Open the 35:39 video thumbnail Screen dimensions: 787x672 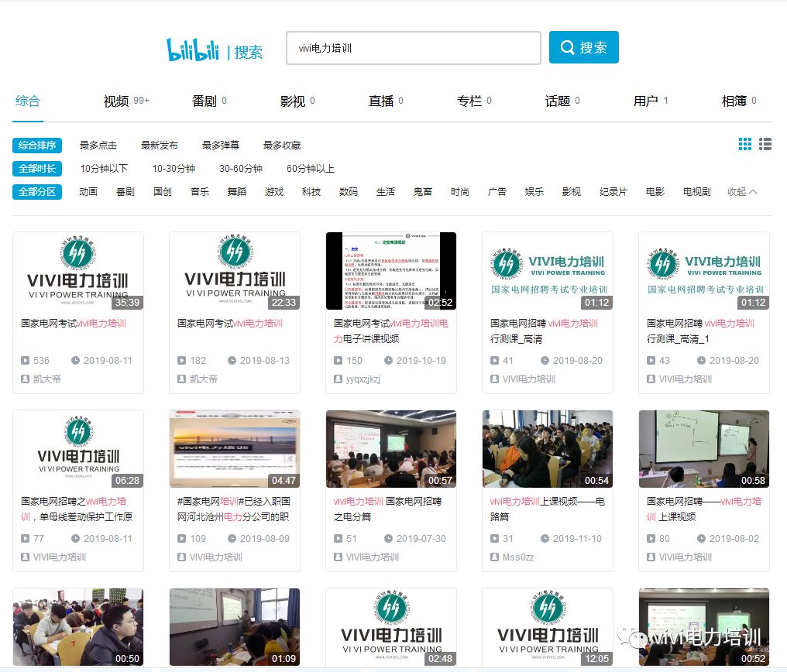coord(78,271)
